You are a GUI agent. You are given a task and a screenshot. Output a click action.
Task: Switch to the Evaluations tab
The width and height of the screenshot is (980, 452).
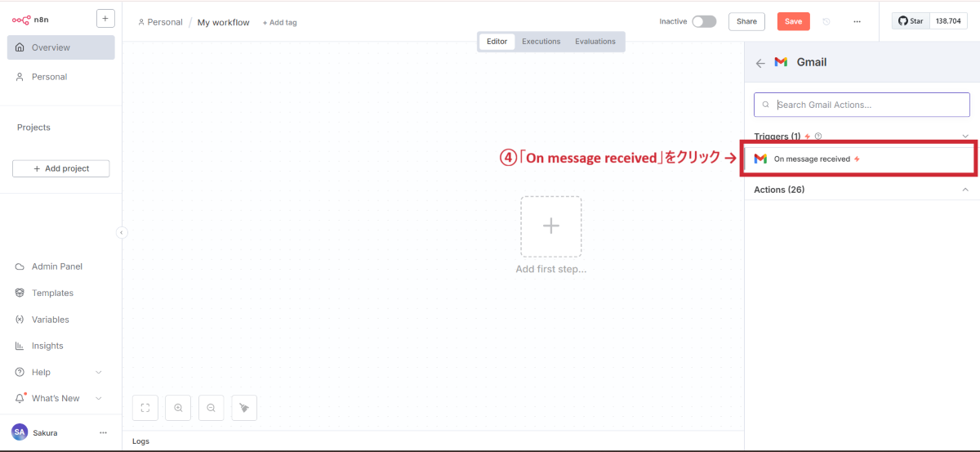click(x=595, y=42)
